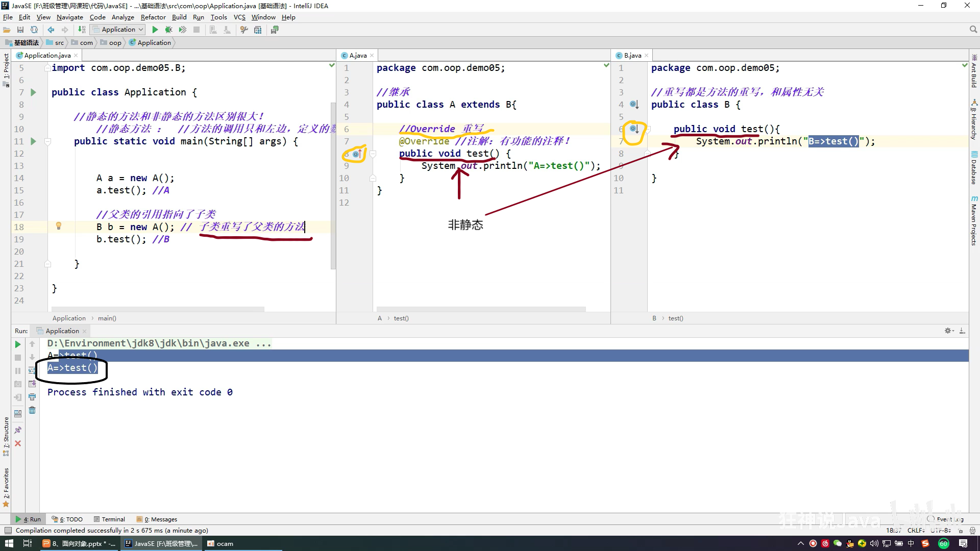Viewport: 980px width, 551px height.
Task: Expand Run panel settings gear menu
Action: pos(949,331)
